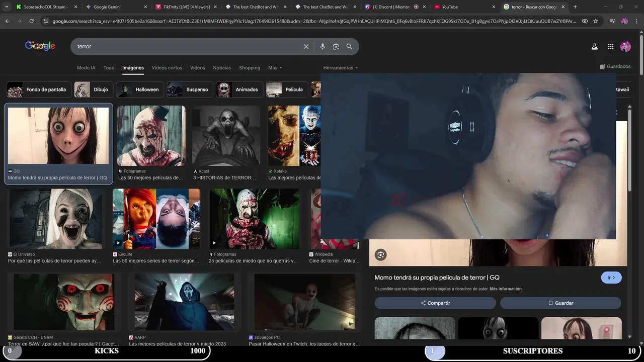Click the magnifier search submit icon
The width and height of the screenshot is (644, 362).
(x=349, y=46)
